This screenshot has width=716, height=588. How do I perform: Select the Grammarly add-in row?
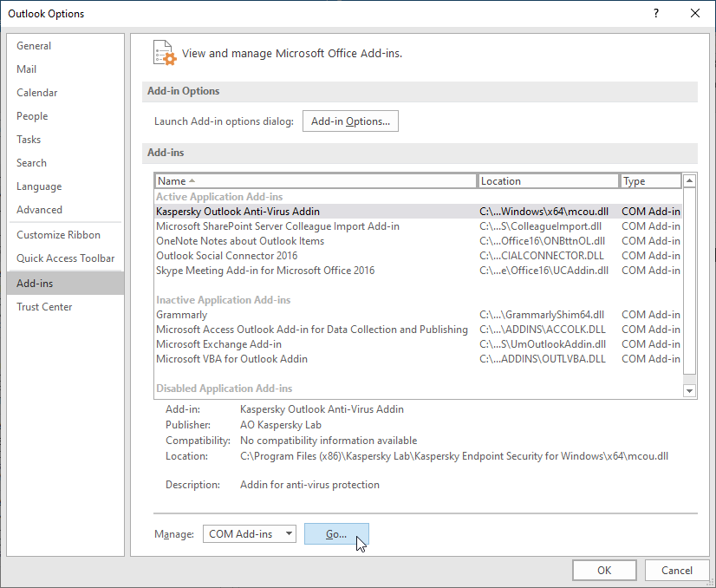[x=418, y=315]
